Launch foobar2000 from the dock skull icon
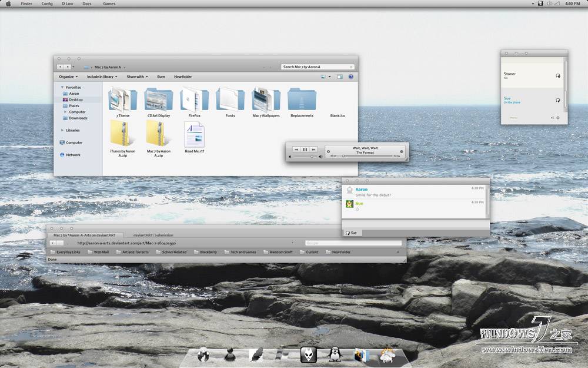The width and height of the screenshot is (588, 368). click(308, 354)
